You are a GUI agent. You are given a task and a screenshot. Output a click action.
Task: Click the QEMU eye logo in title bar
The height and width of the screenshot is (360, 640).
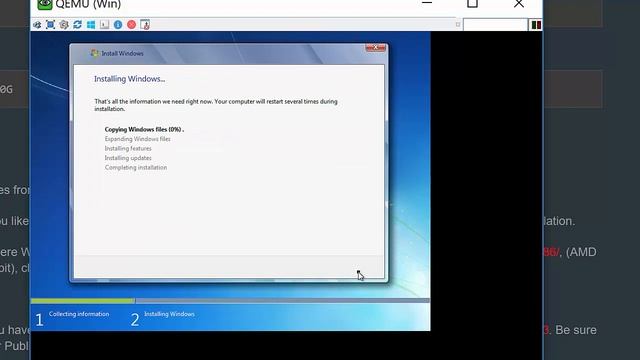click(45, 4)
